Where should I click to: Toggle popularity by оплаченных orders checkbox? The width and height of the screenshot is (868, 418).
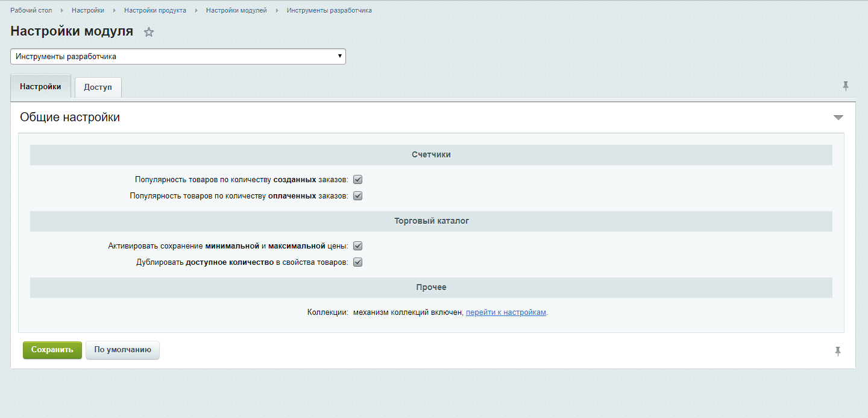click(357, 196)
